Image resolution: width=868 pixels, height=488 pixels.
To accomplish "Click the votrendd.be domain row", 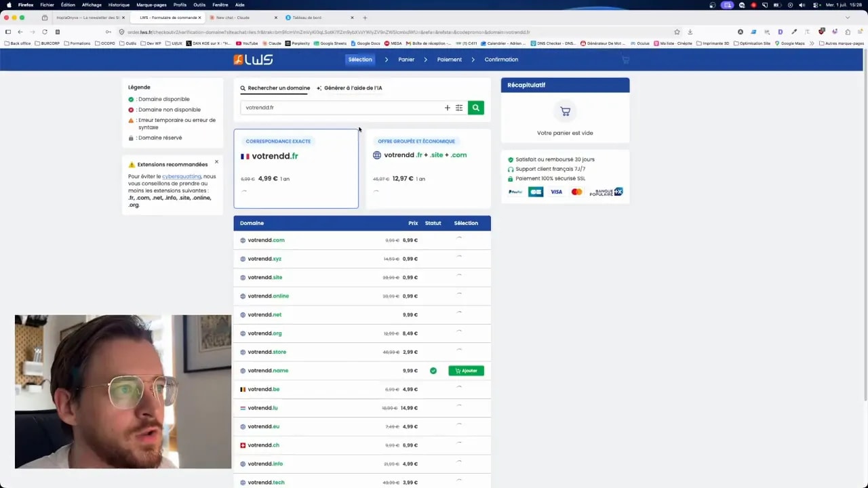I will [x=362, y=389].
